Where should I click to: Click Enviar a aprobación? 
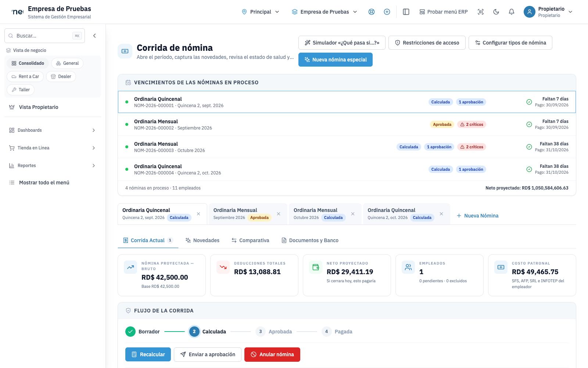tap(208, 354)
